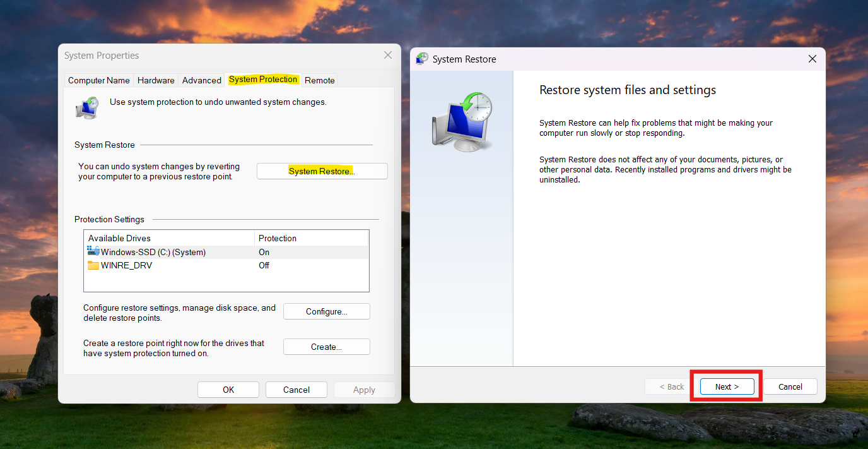Switch to the Computer Name tab

(98, 80)
